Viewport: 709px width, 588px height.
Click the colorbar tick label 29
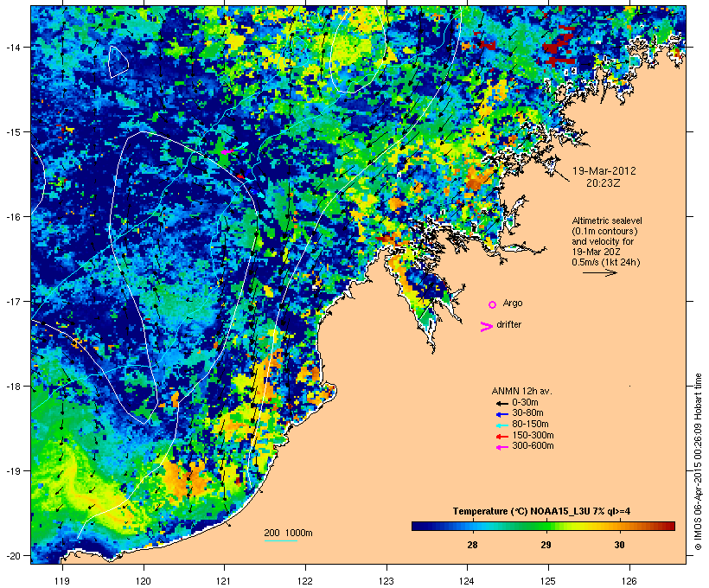pos(546,545)
